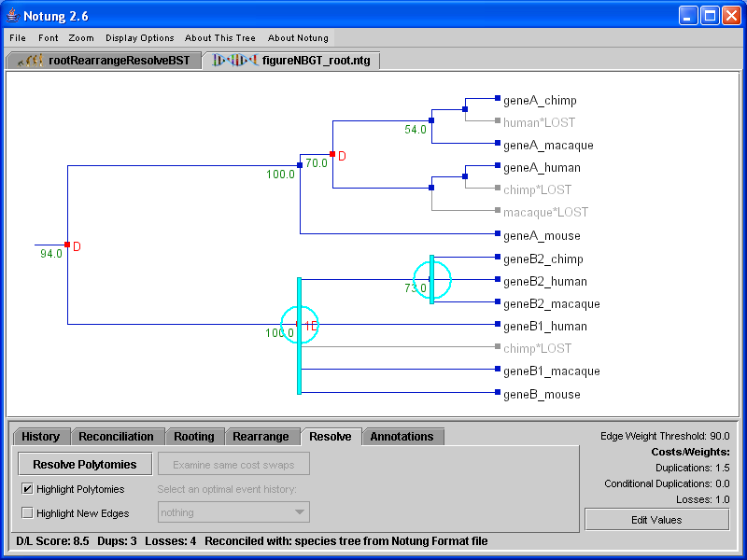Switch to the Rearrange tab
This screenshot has height=560, width=747.
coord(261,436)
